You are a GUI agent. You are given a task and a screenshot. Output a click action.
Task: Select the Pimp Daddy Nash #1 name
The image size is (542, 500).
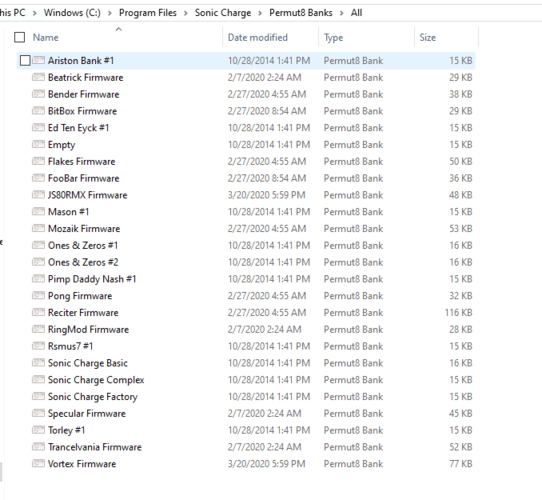[x=92, y=279]
